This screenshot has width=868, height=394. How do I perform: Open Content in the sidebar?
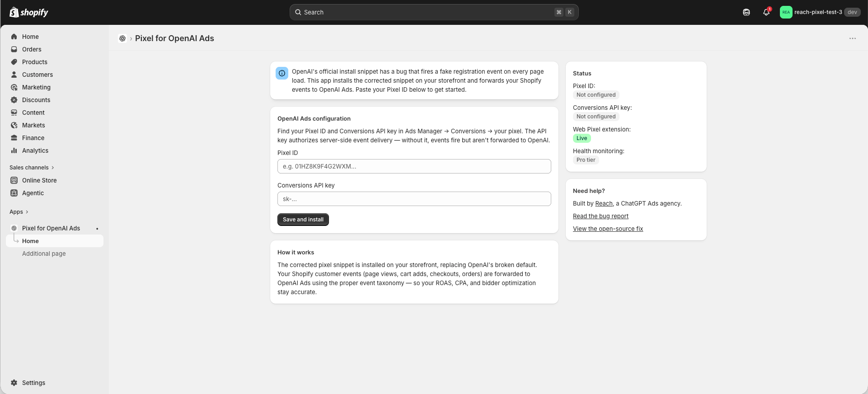click(x=33, y=113)
